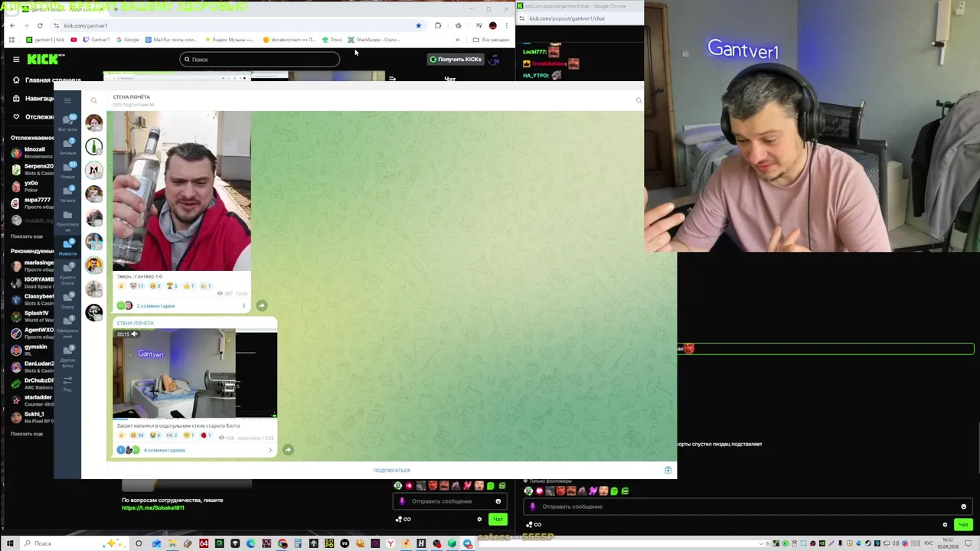Image resolution: width=980 pixels, height=551 pixels.
Task: Click gift icon in Telegram bottom bar
Action: [x=668, y=470]
